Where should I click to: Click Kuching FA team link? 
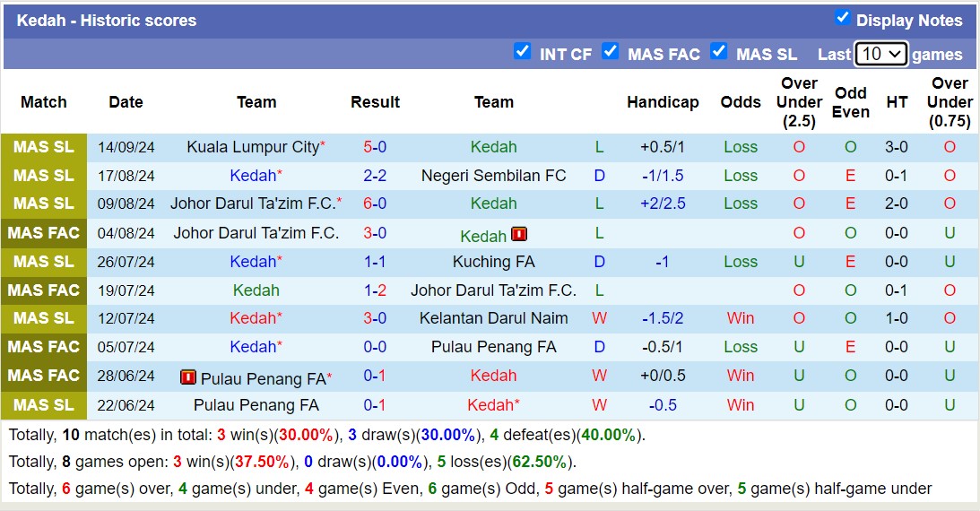493,262
